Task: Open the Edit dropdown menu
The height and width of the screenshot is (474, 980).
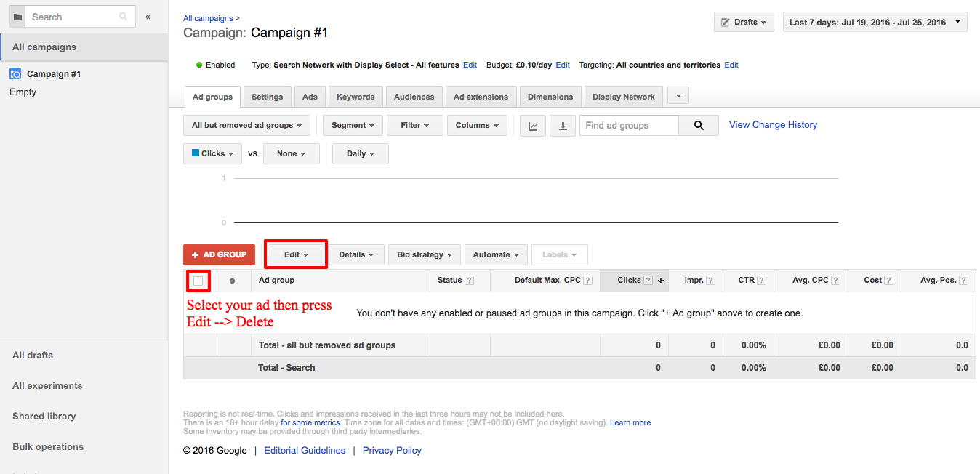Action: [296, 254]
